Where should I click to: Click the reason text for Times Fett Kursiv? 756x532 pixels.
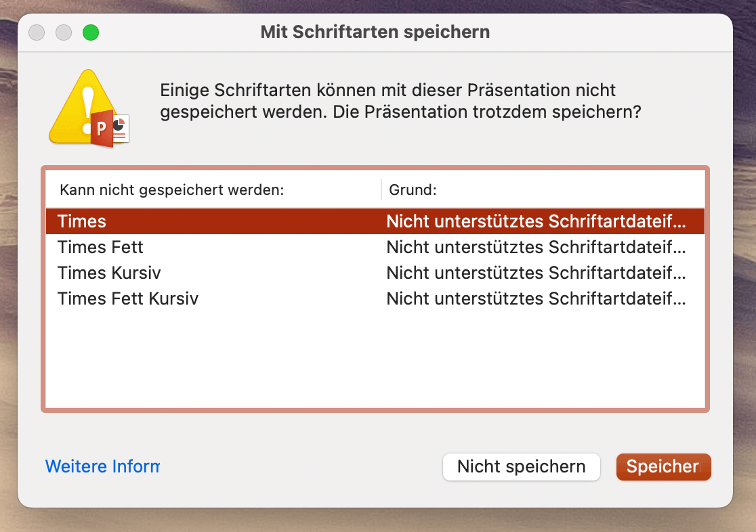(x=536, y=298)
